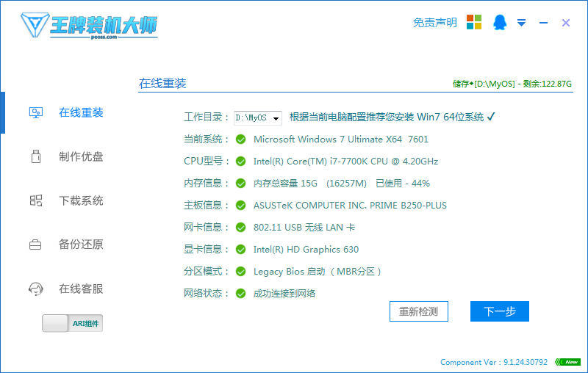The image size is (588, 373).
Task: Click the 王牌装机大师 logo
Action: click(89, 26)
